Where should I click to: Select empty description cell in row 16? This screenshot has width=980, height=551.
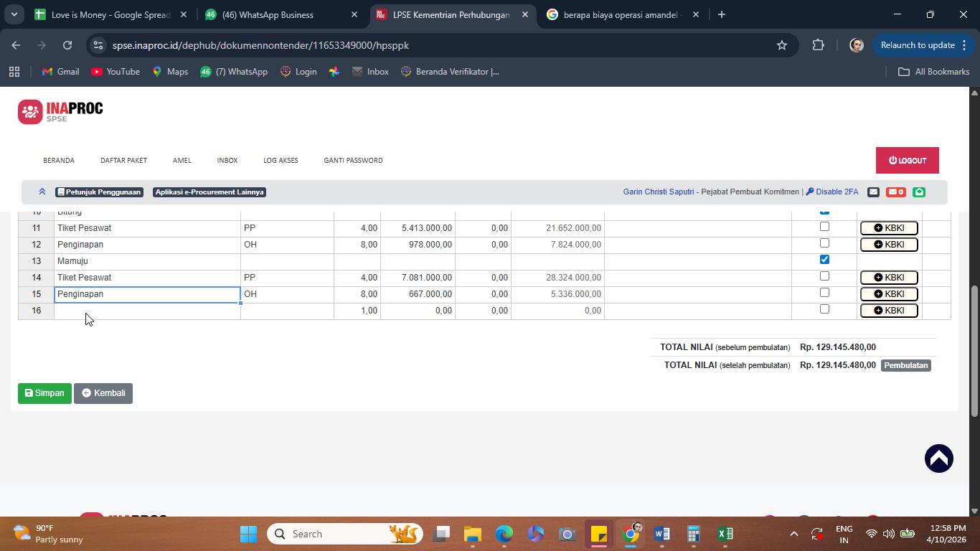(x=147, y=311)
